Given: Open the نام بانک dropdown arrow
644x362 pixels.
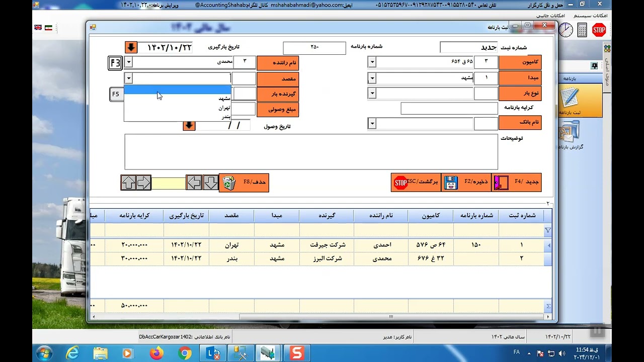Looking at the screenshot, I should pyautogui.click(x=372, y=124).
